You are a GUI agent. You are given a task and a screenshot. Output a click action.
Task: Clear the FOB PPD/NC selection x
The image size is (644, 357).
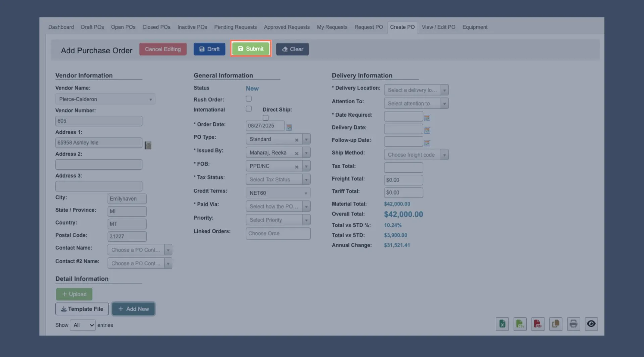click(297, 167)
